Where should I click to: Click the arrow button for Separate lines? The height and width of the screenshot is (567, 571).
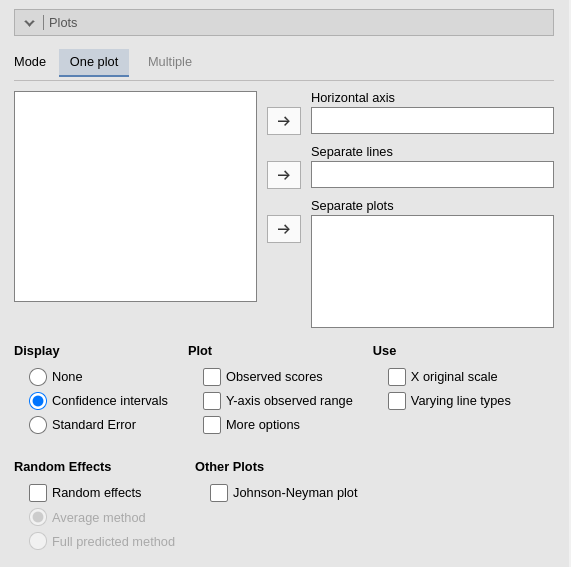(x=284, y=175)
